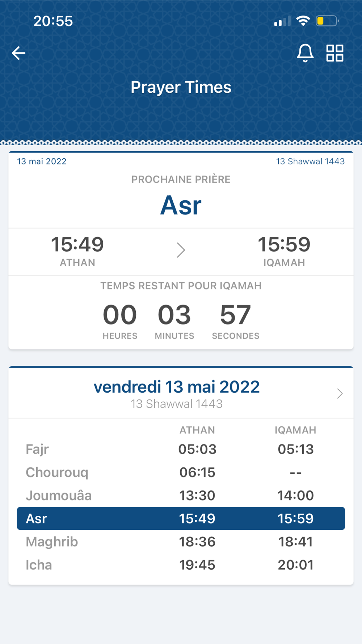The width and height of the screenshot is (362, 644).
Task: Tap the vendredi 13 mai 2022 heading
Action: coord(177,387)
